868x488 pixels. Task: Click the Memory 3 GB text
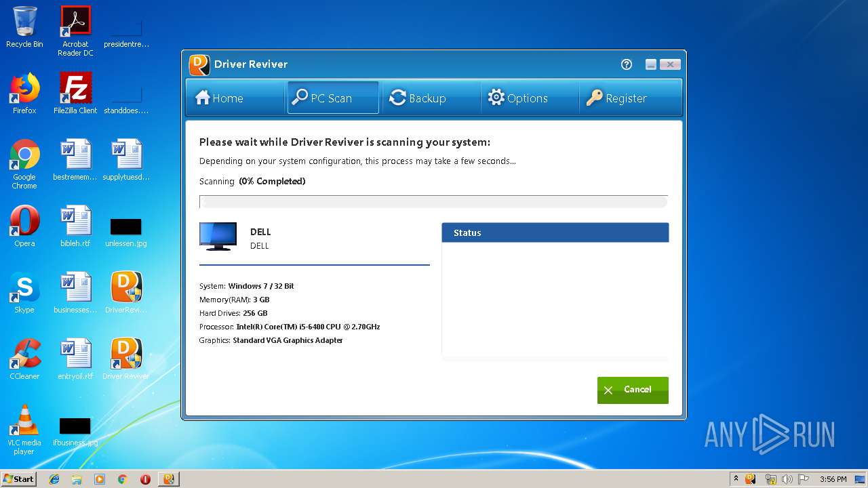235,300
